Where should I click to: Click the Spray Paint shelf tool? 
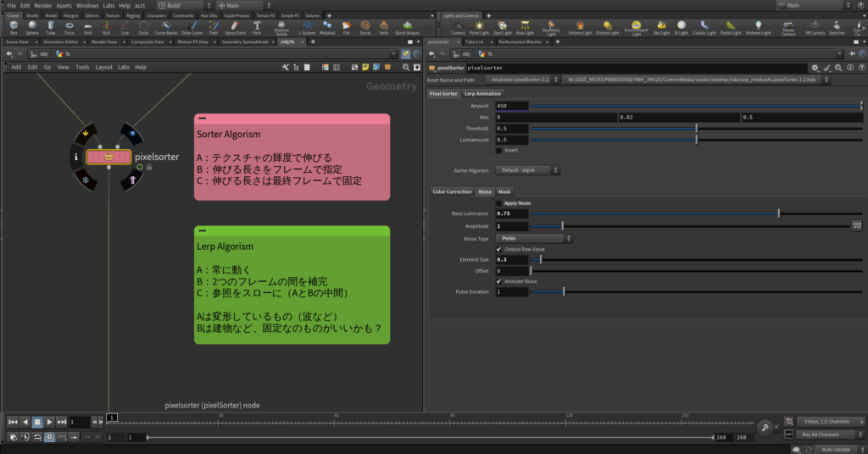tap(237, 27)
